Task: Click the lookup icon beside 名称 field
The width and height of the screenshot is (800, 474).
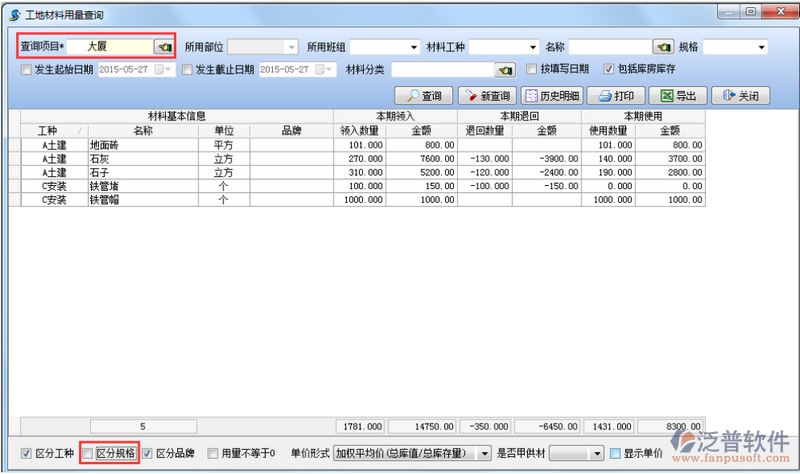Action: click(662, 47)
